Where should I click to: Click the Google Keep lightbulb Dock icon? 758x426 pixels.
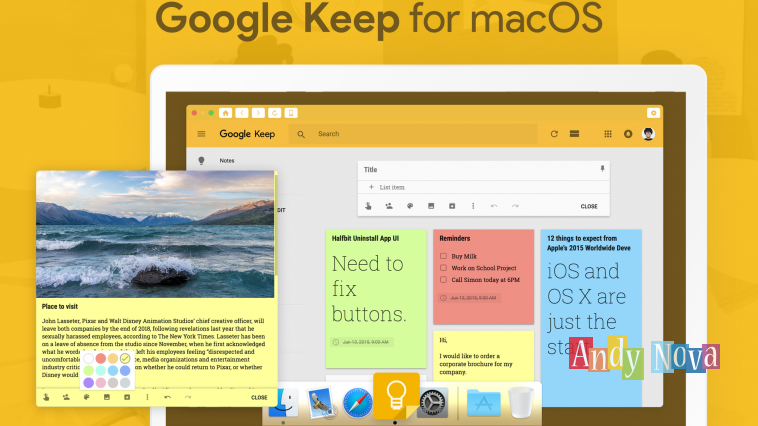pos(396,397)
